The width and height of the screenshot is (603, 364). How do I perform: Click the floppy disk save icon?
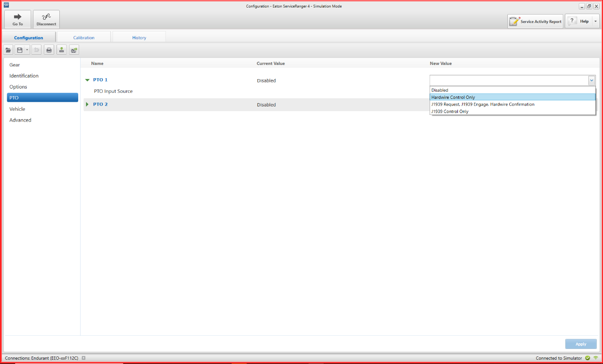pyautogui.click(x=20, y=50)
